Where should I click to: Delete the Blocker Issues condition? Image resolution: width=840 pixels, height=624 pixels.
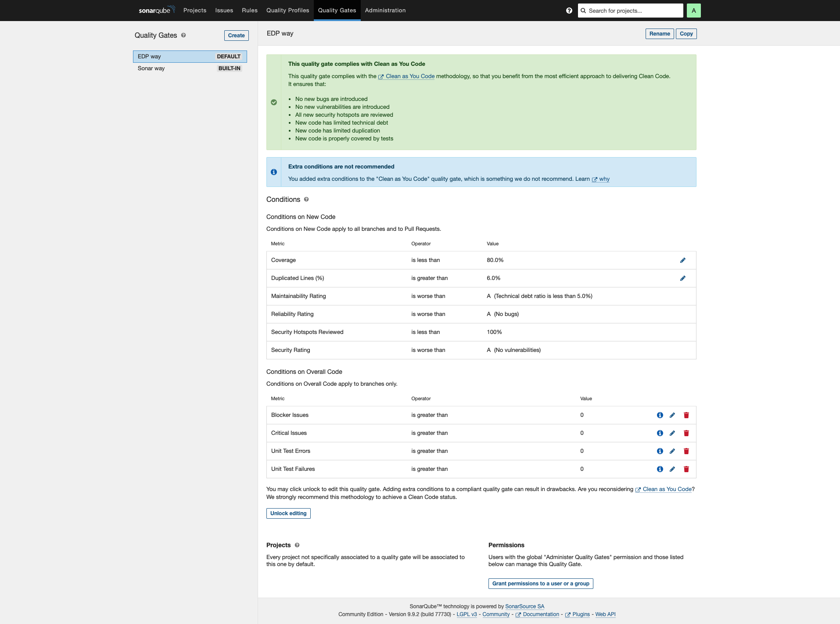pos(686,415)
